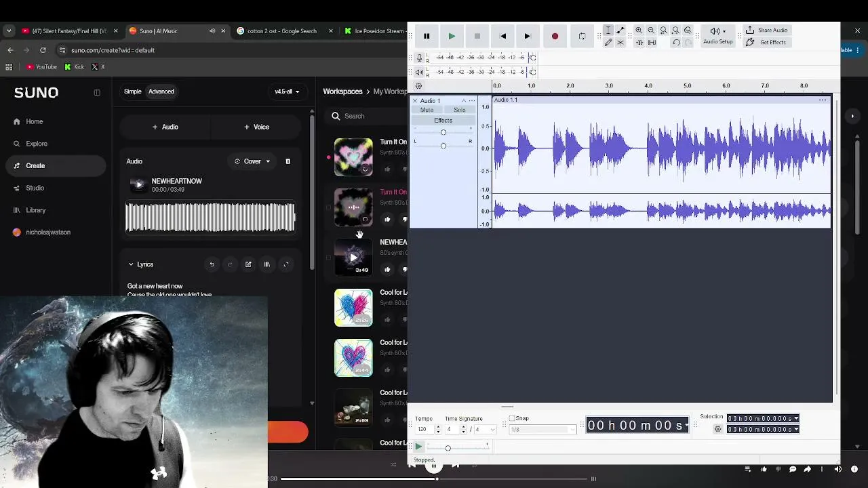Screen dimensions: 868x488
Task: Silence the audio selection
Action: pyautogui.click(x=652, y=42)
